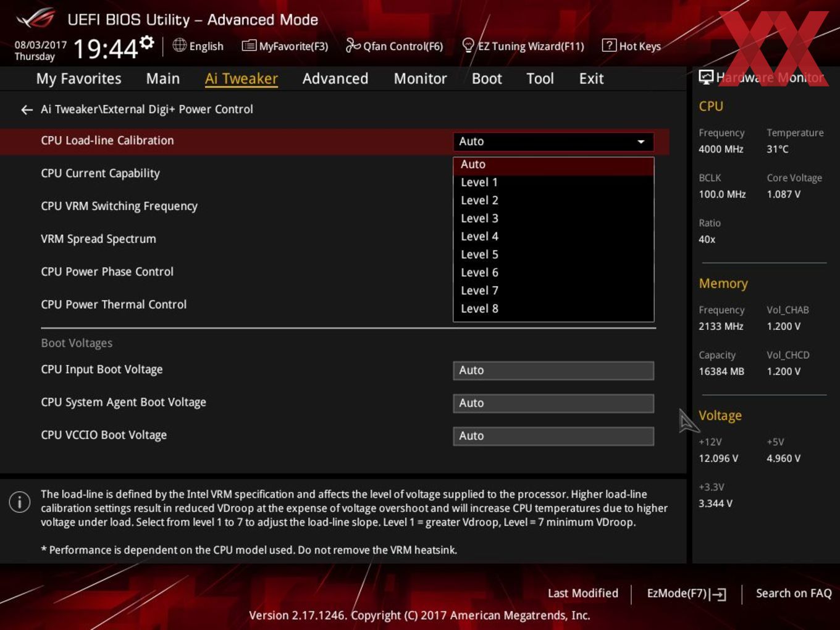Click the Memory heading in Hardware Monitor
Viewport: 840px width, 630px height.
pyautogui.click(x=723, y=283)
